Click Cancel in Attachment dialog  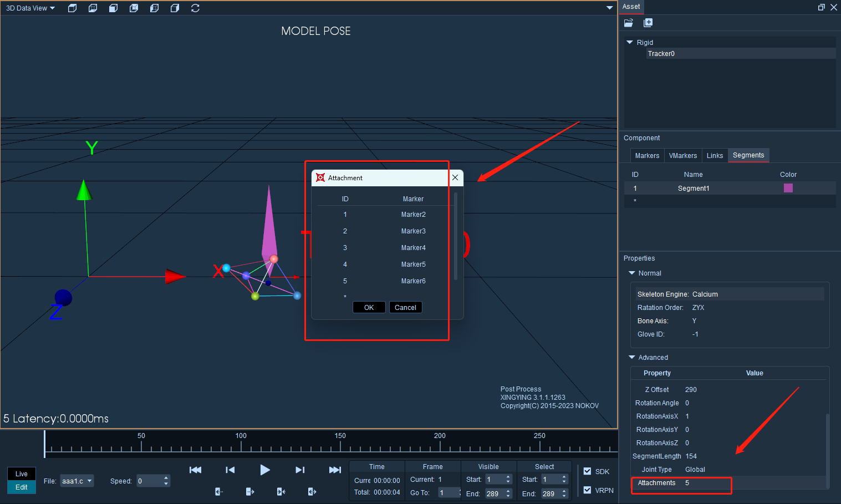[406, 308]
